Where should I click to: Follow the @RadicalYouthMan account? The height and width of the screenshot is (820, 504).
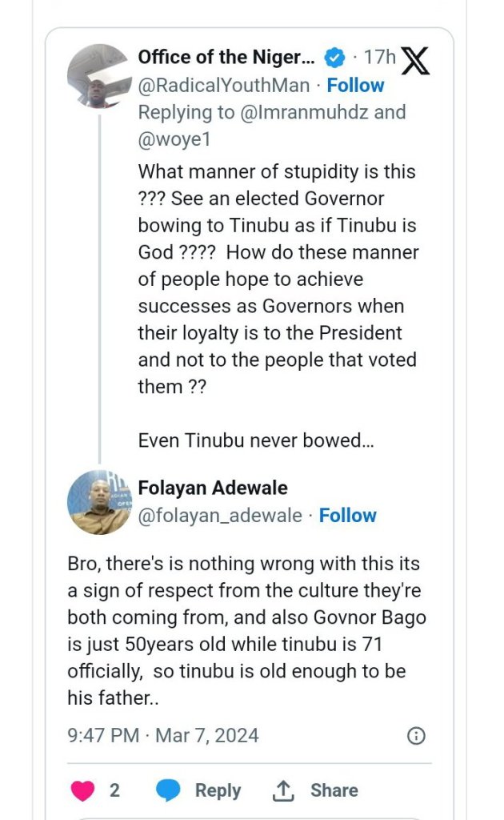[x=355, y=85]
